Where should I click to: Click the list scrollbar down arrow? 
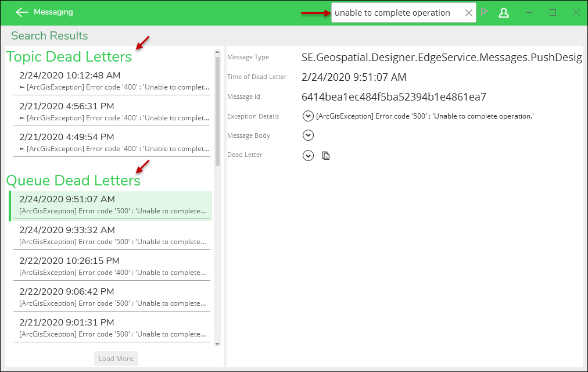(x=217, y=344)
